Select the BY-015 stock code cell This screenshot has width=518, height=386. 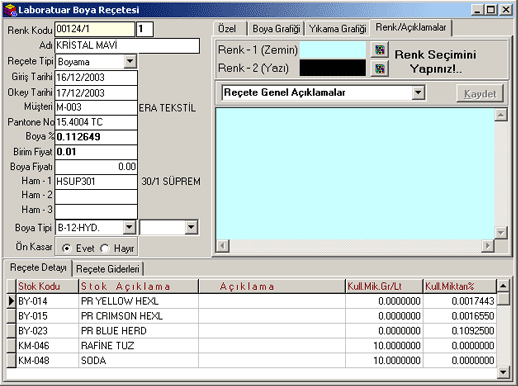pyautogui.click(x=47, y=316)
